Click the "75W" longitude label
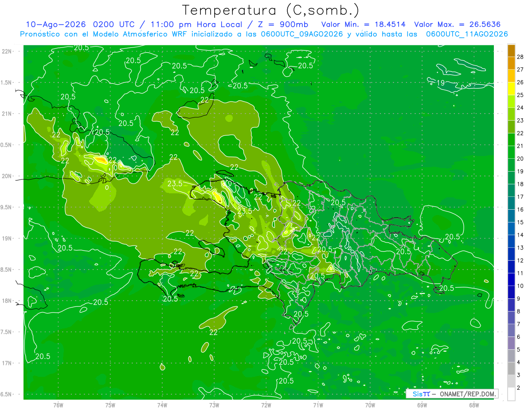Image resolution: width=532 pixels, height=411 pixels. point(110,405)
